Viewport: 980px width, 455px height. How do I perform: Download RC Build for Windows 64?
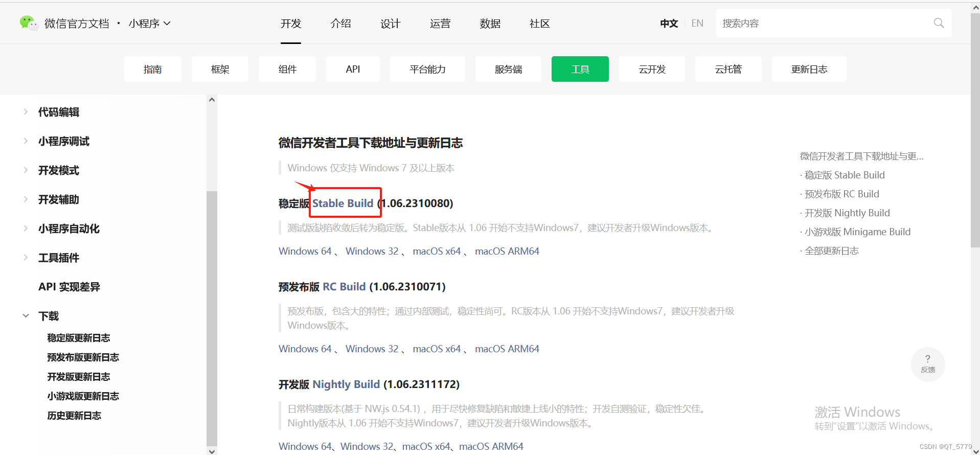[305, 349]
